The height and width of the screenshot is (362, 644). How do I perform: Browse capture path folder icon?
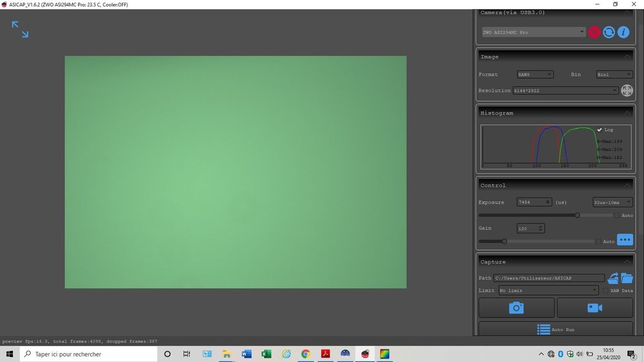tap(627, 278)
